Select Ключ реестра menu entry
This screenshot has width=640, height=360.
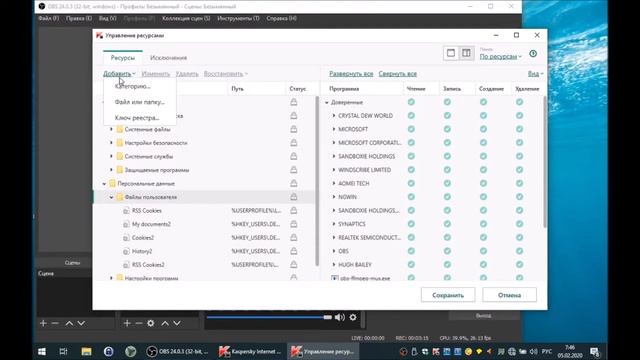[137, 118]
